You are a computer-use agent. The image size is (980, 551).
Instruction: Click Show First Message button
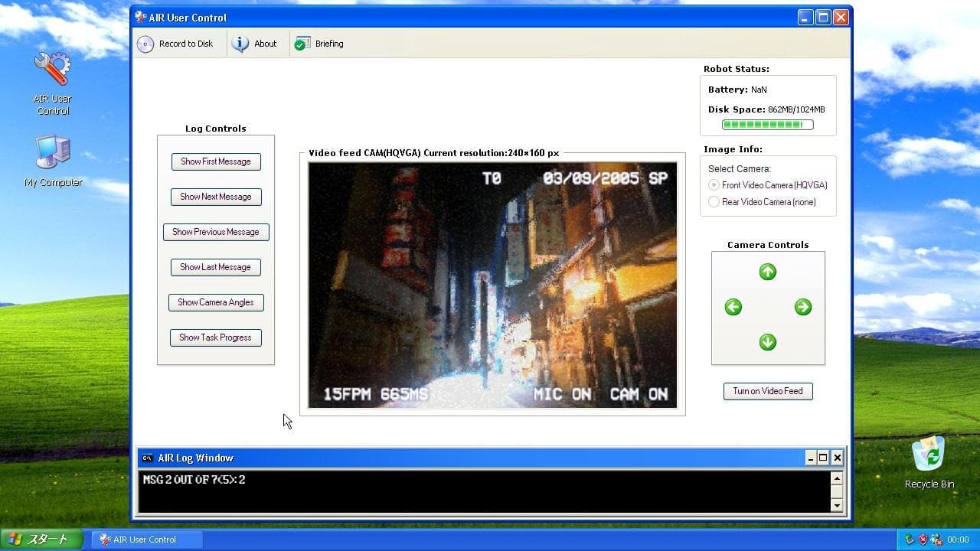point(216,161)
